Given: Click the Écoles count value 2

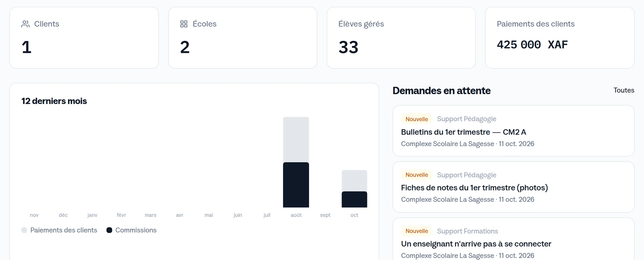Looking at the screenshot, I should [x=185, y=47].
